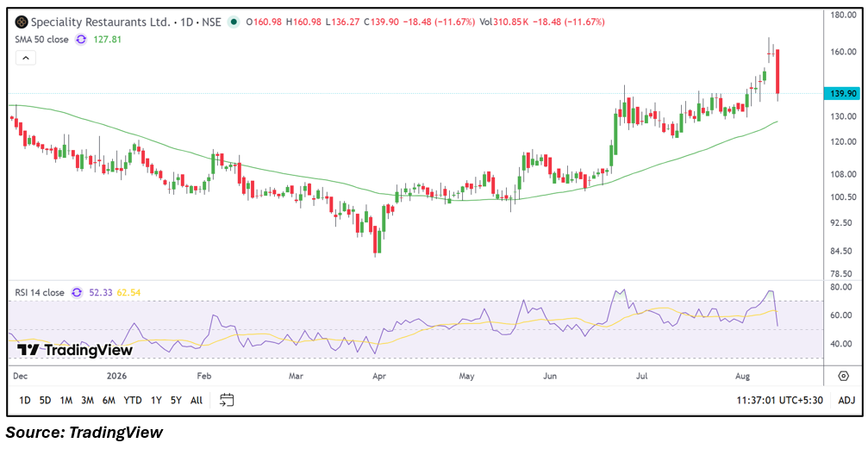Click the SMA value 127.81
Viewport: 868px width, 449px height.
[108, 40]
